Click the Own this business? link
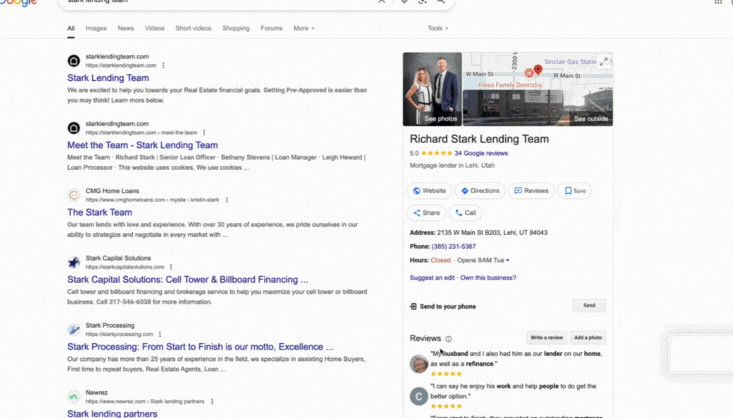This screenshot has height=418, width=733. [x=488, y=278]
